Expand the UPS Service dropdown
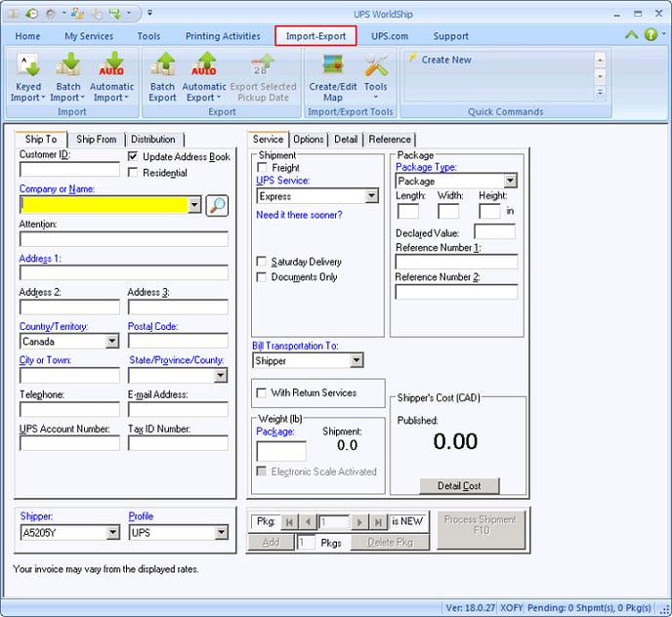 tap(371, 196)
